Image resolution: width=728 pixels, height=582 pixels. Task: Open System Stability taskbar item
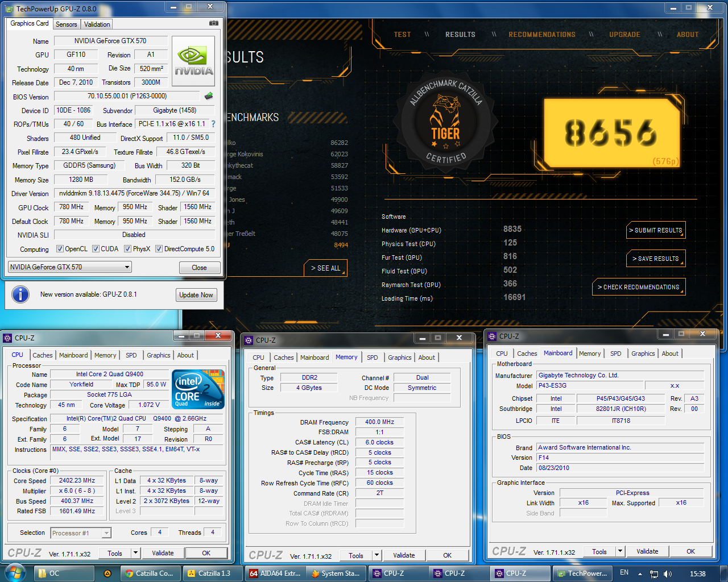(x=336, y=573)
